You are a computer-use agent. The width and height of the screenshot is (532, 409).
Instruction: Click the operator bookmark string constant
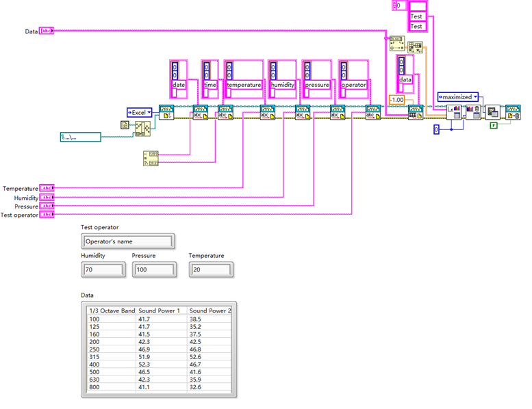point(353,85)
